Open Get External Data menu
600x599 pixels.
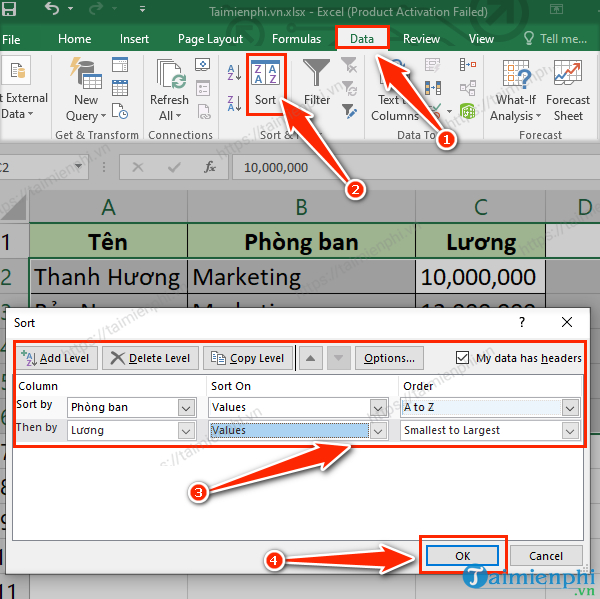24,88
